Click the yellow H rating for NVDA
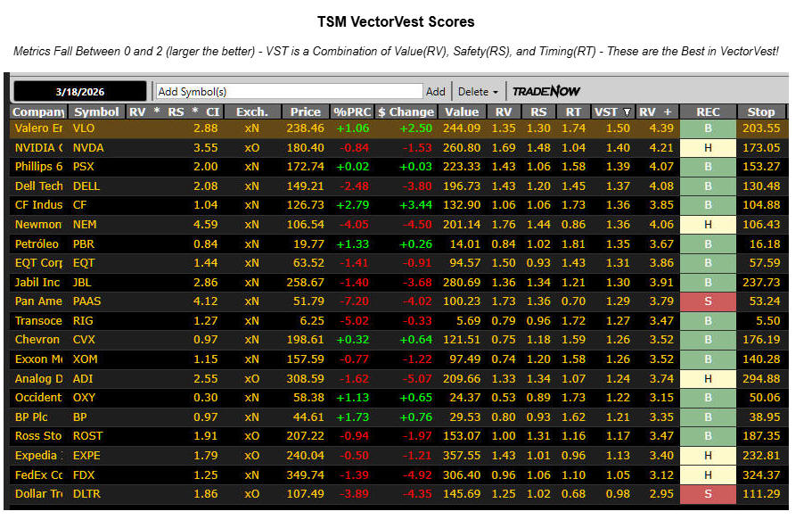Screen dimensions: 812x528 coord(708,147)
